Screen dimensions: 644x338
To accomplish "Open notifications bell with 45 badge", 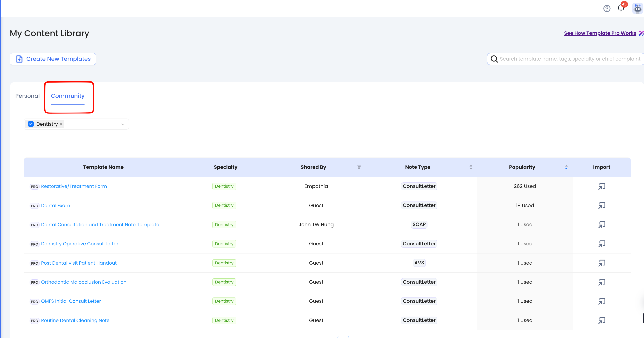I will coord(621,8).
